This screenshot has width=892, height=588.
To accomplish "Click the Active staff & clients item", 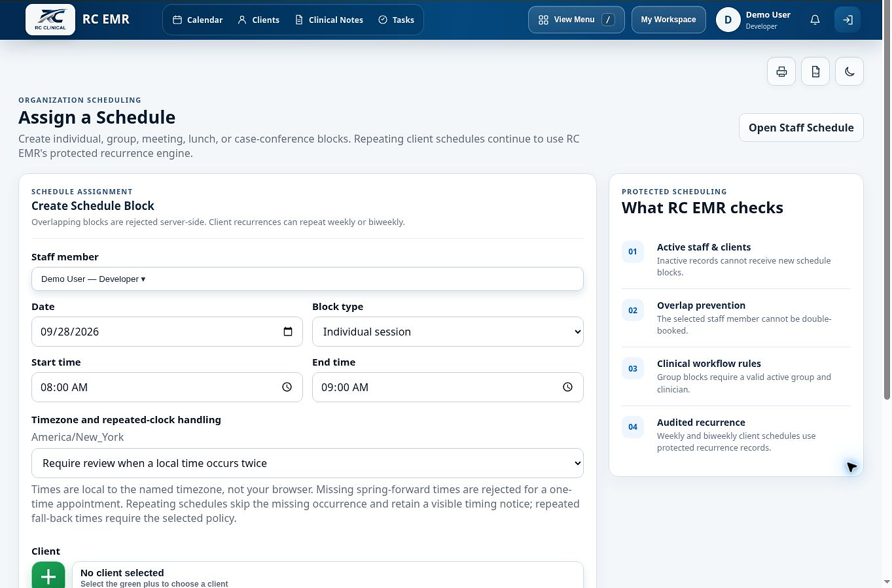I will click(x=736, y=260).
